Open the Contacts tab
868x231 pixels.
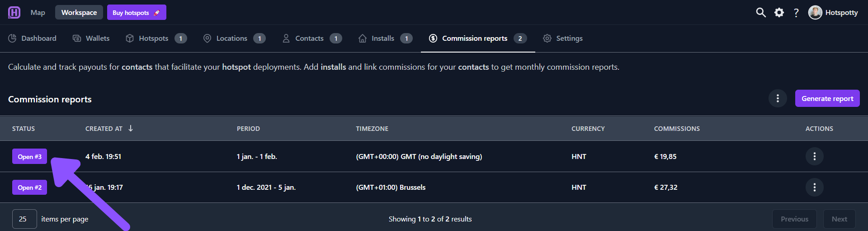pos(312,38)
